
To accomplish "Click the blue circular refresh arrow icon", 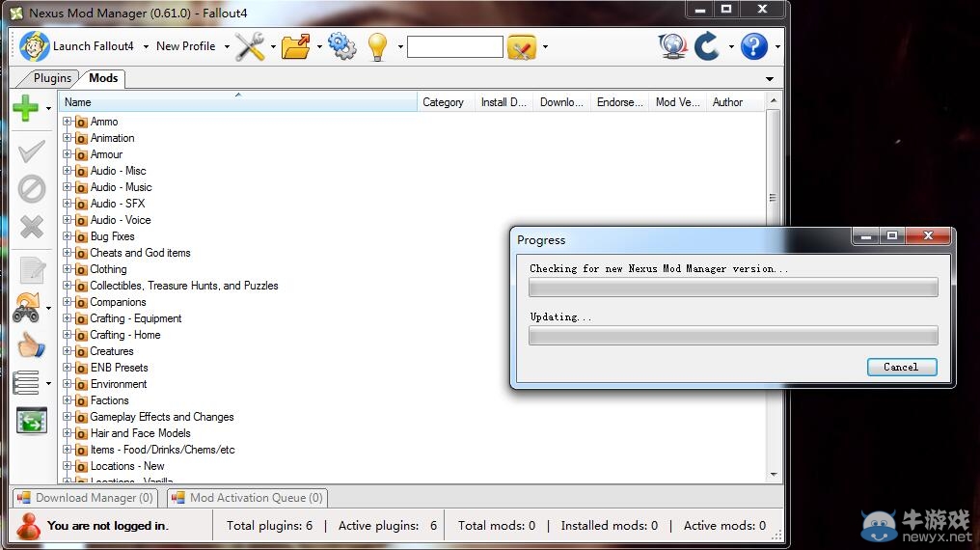I will click(x=707, y=46).
